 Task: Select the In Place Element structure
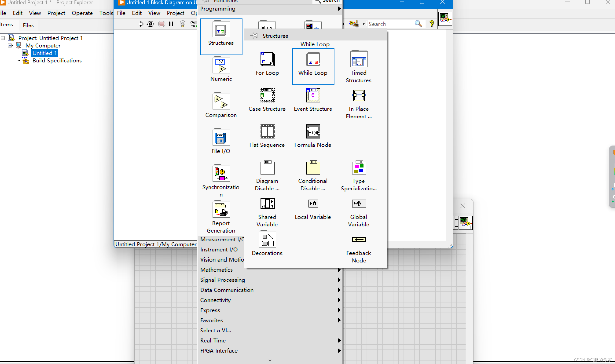point(359,95)
